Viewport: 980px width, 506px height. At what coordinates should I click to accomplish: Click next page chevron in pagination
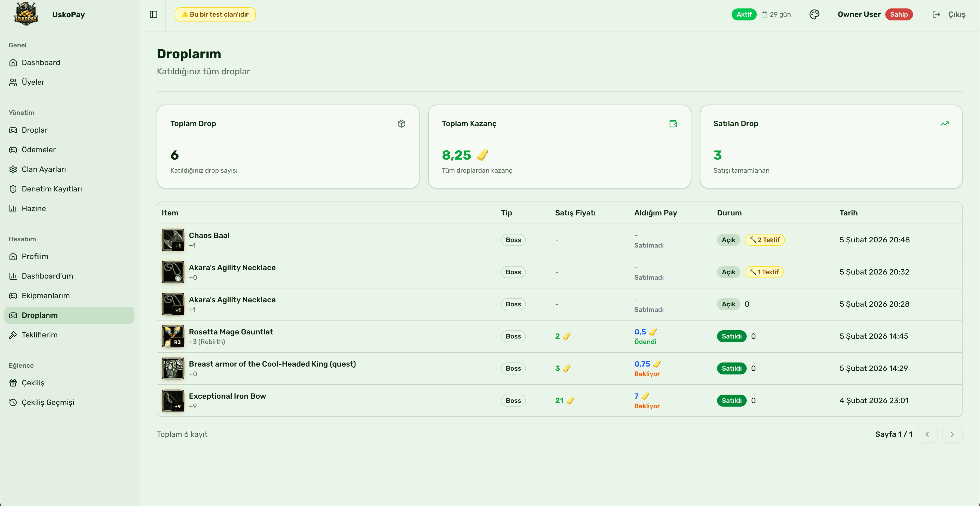coord(953,434)
